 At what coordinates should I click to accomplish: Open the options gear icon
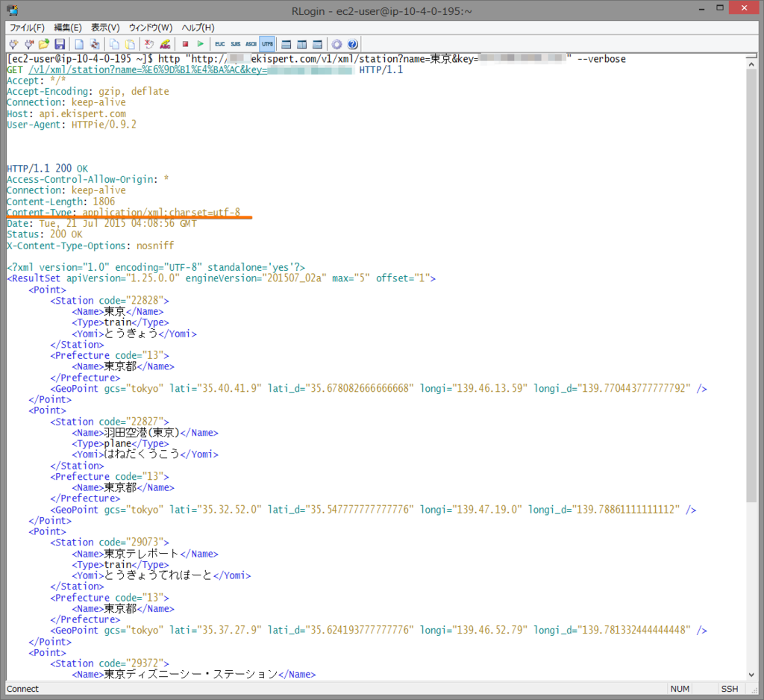336,44
